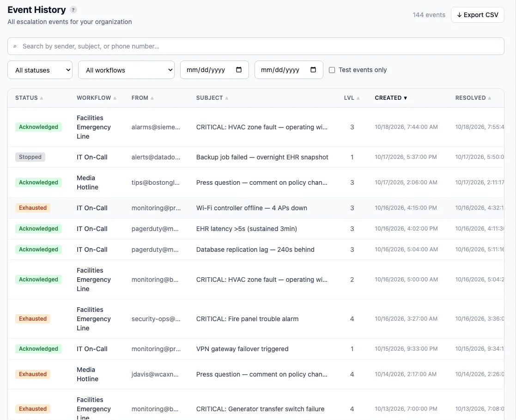This screenshot has height=420, width=516.
Task: Click created time 10/16/2026, 5:04:00 AM
Action: (x=407, y=250)
